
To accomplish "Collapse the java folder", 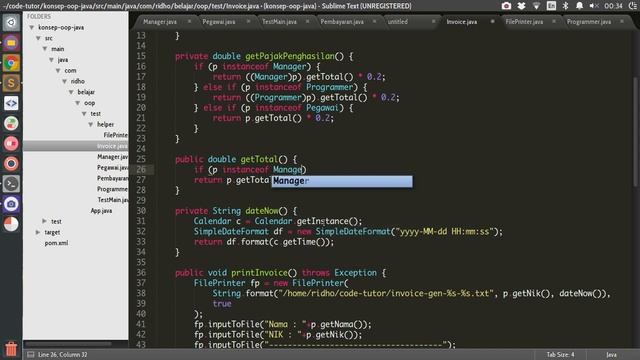I will [51, 60].
